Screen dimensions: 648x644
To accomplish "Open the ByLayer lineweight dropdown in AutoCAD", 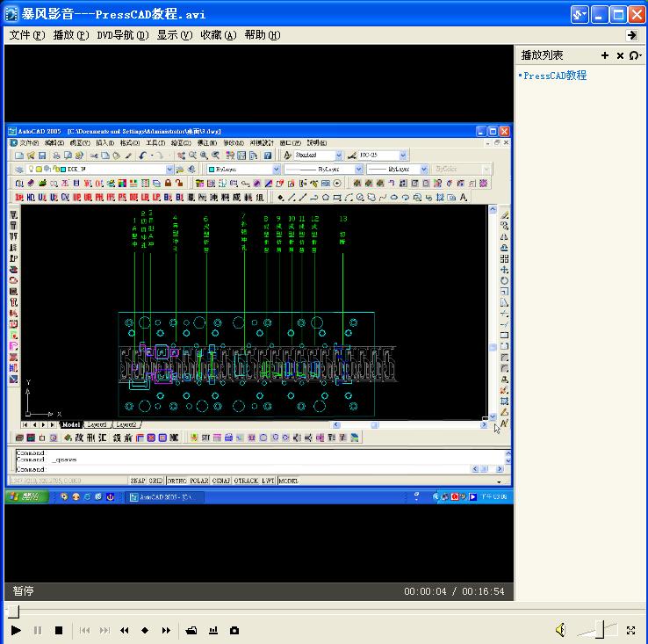I will [424, 170].
